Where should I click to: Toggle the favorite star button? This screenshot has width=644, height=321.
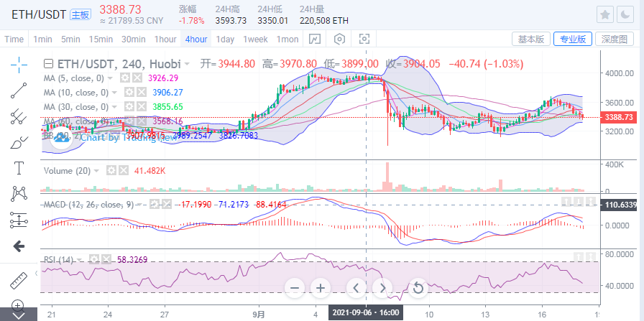point(605,14)
